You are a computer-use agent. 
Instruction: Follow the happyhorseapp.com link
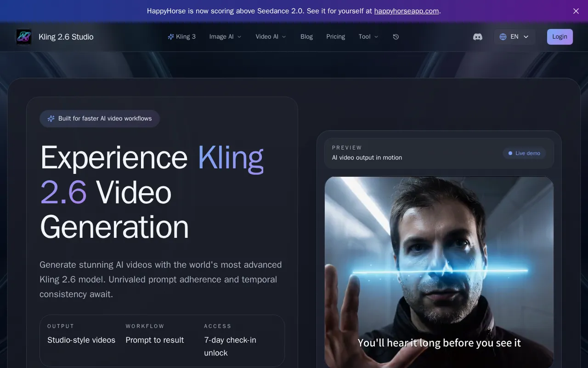[x=407, y=11]
